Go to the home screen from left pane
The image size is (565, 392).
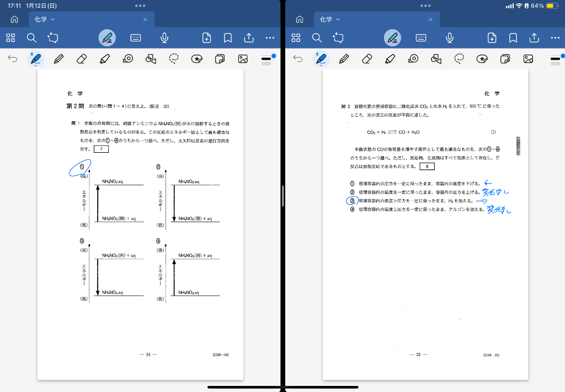tap(14, 19)
